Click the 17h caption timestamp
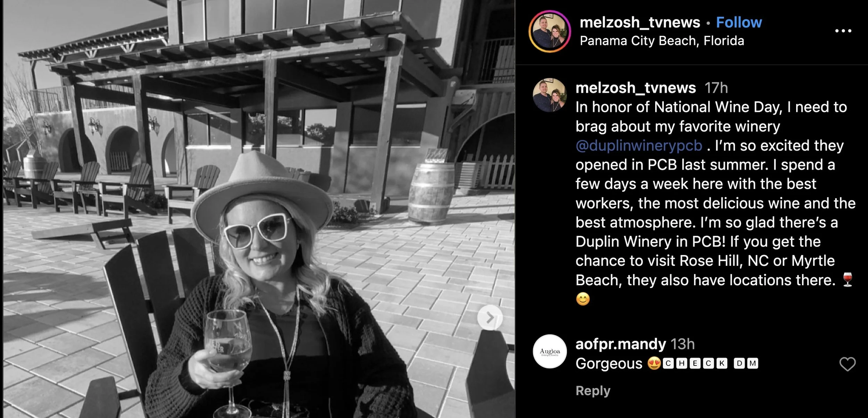868x418 pixels. tap(716, 88)
